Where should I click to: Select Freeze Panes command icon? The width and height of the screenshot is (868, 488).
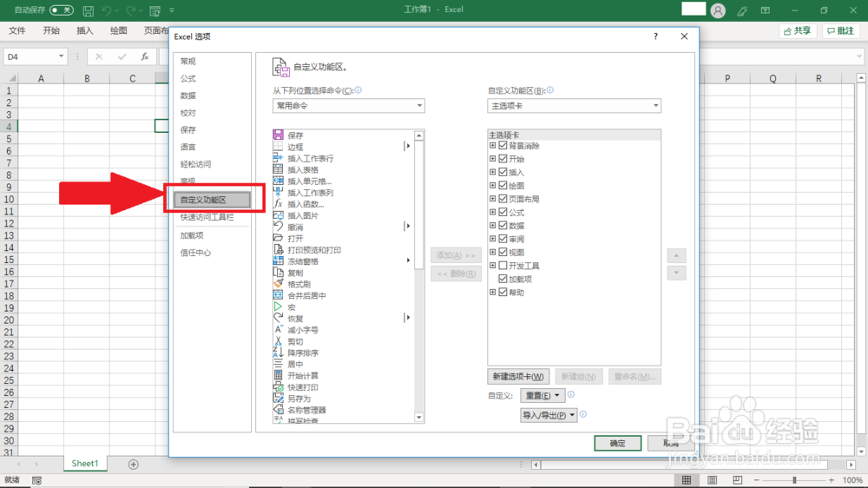(x=278, y=260)
